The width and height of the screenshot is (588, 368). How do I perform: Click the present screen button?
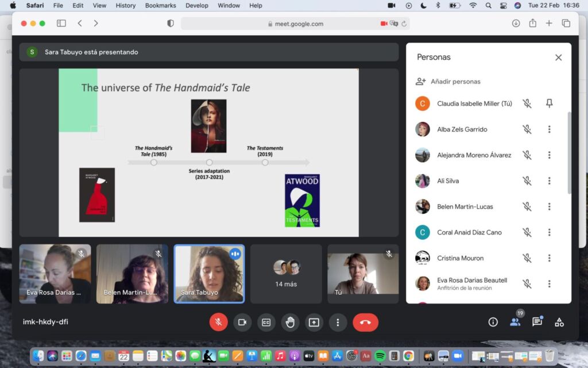pyautogui.click(x=314, y=322)
